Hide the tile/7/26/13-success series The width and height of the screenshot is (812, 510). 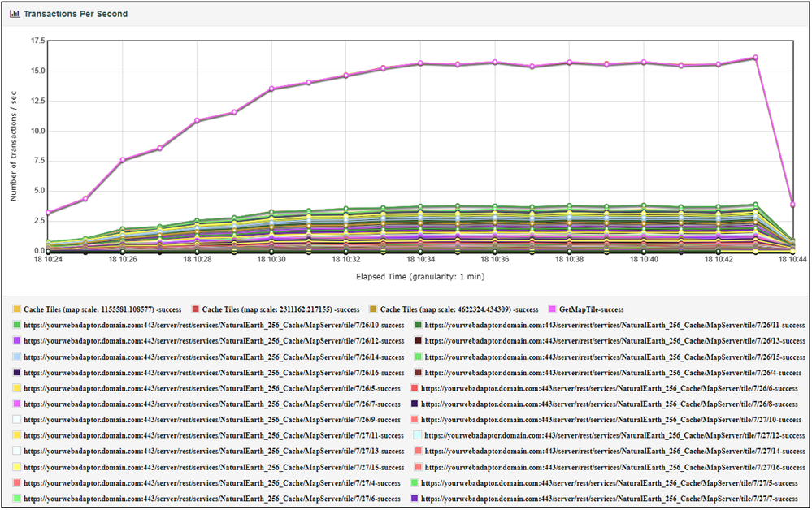610,341
